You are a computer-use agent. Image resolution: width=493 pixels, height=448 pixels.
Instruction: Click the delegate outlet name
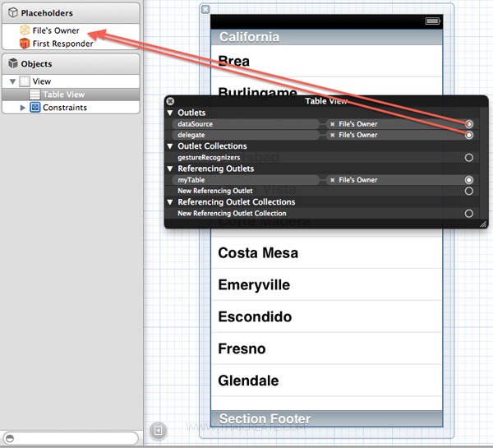point(191,135)
